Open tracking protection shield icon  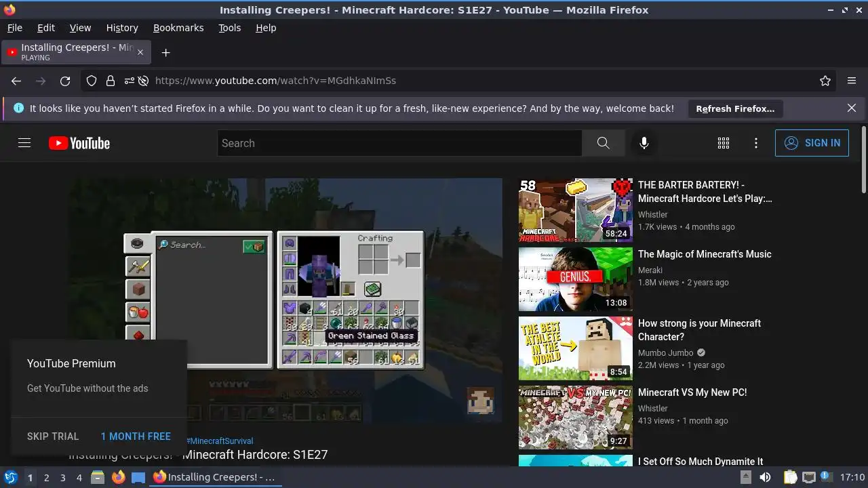[92, 81]
